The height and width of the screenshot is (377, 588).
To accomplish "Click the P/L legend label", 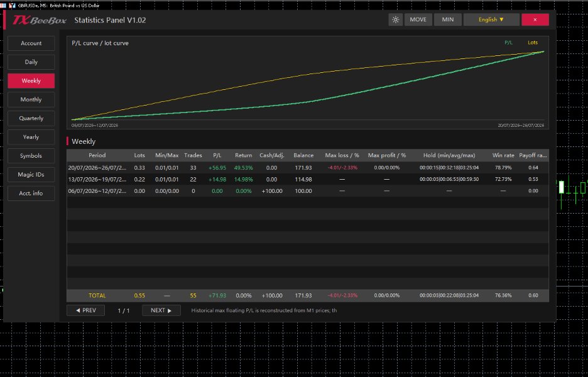I will (x=508, y=43).
